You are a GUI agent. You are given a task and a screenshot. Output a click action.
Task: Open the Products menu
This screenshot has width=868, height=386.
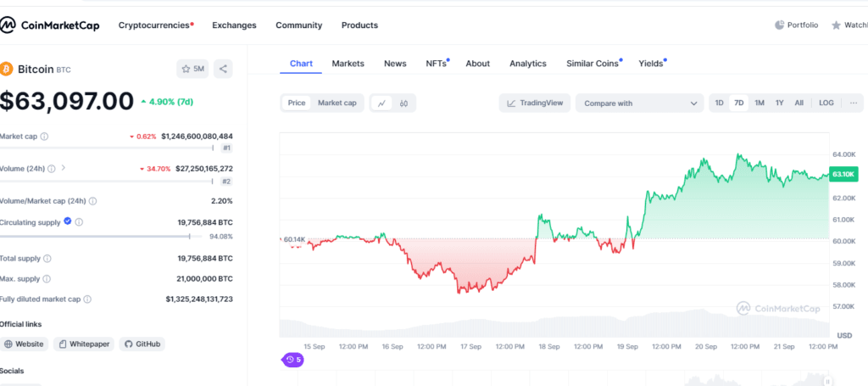coord(359,25)
